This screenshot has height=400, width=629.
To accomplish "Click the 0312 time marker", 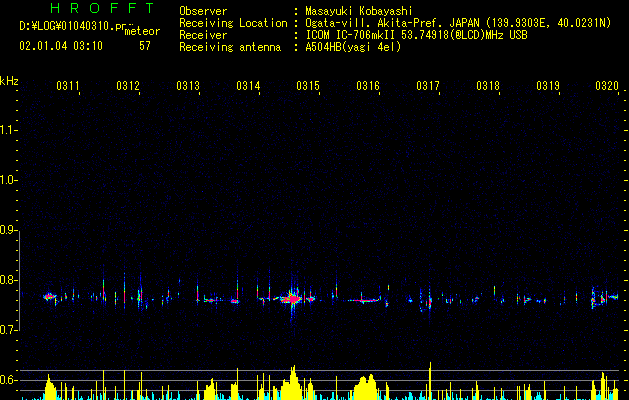I will pos(128,85).
